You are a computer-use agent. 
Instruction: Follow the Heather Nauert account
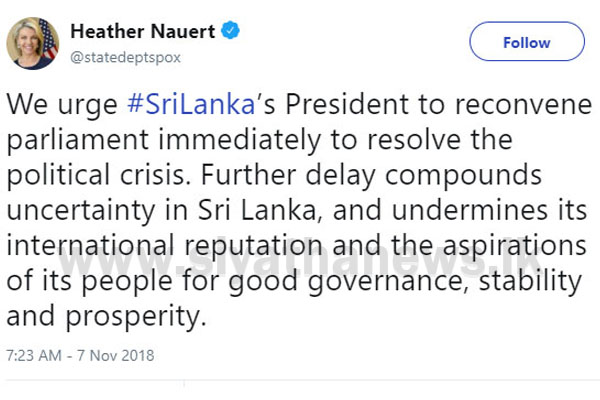pos(527,41)
